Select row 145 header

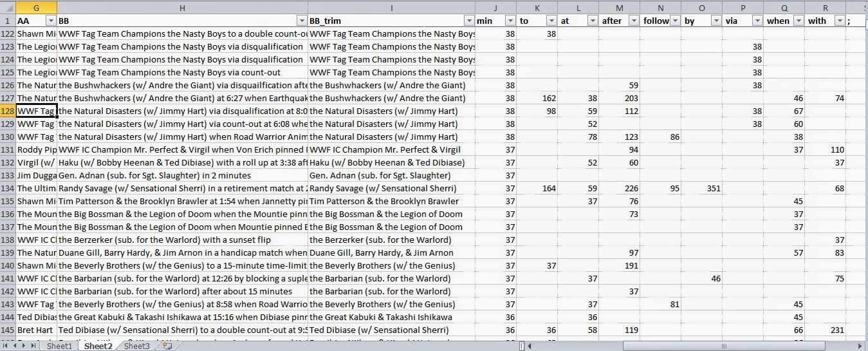tap(8, 330)
